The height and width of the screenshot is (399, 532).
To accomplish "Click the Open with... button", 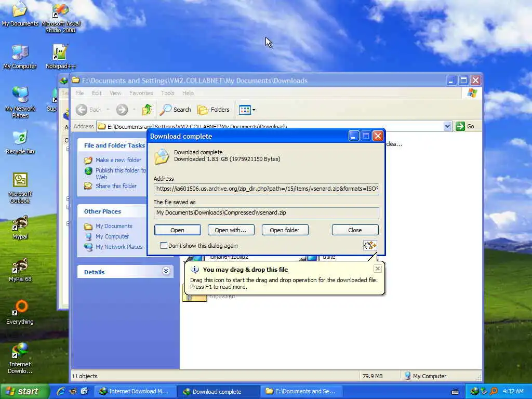I will [x=231, y=230].
